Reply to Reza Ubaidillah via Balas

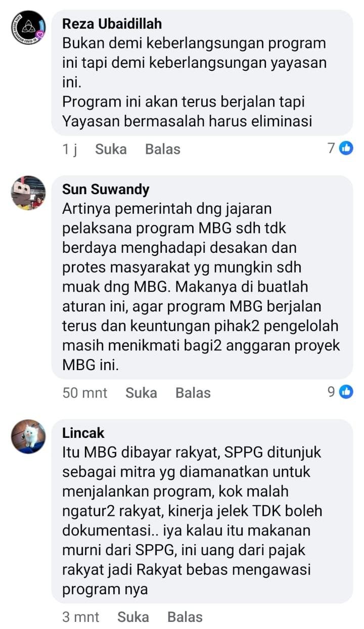[x=163, y=149]
